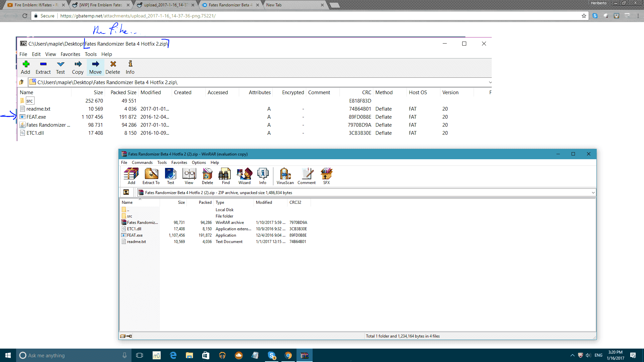Open the Windows Start menu
644x362 pixels.
(8, 355)
